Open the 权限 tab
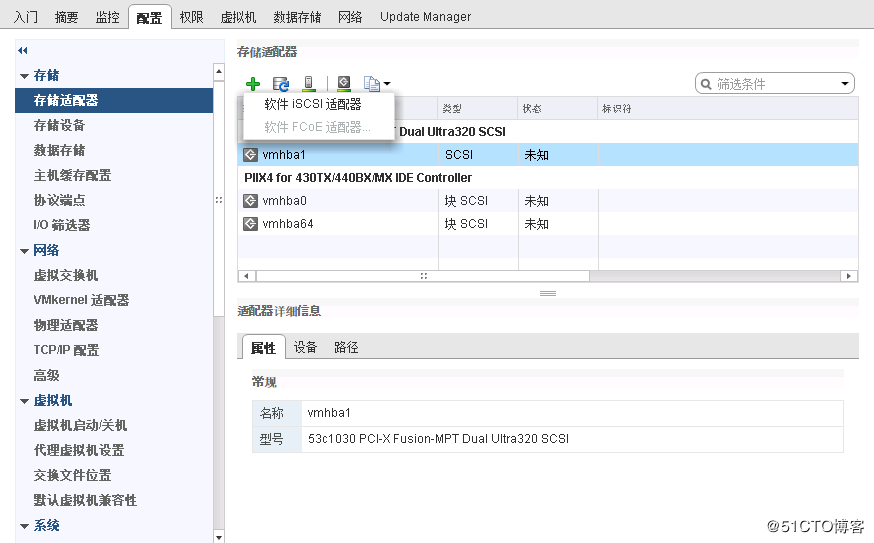Screen dimensions: 874x543 coord(191,17)
